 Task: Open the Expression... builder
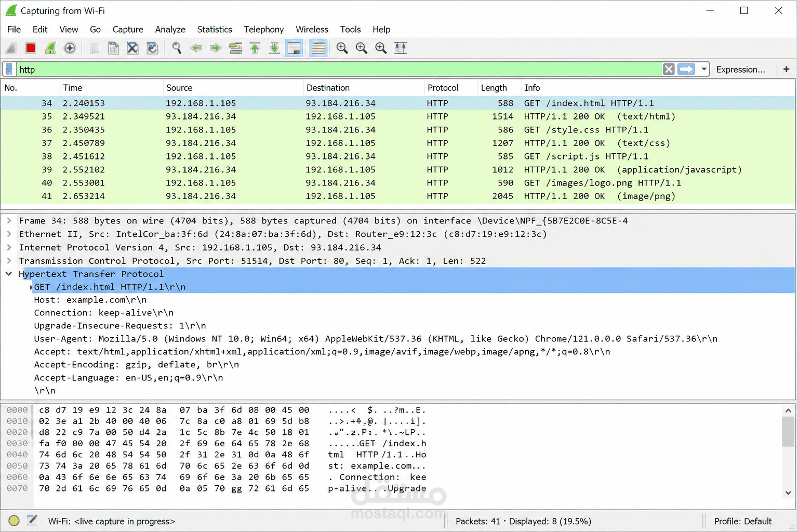pos(740,70)
